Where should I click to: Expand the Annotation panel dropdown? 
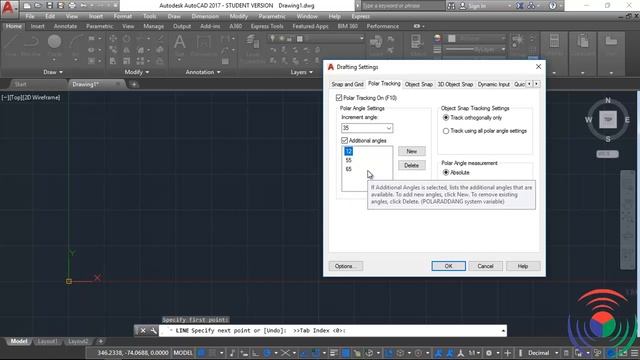point(203,72)
